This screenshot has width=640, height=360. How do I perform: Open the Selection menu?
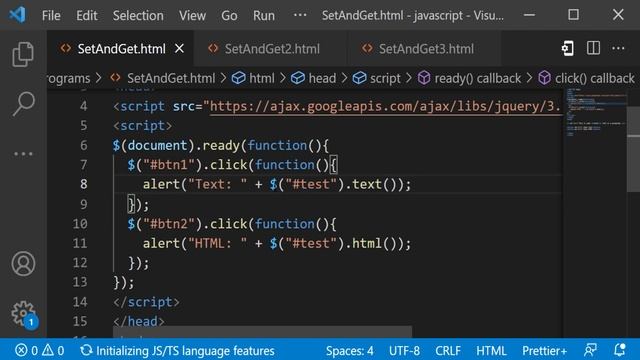click(x=138, y=16)
